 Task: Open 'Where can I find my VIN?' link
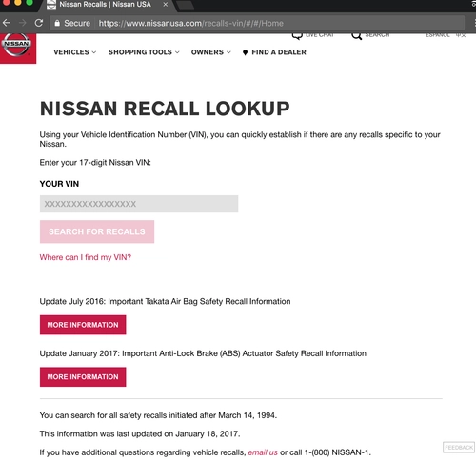86,257
